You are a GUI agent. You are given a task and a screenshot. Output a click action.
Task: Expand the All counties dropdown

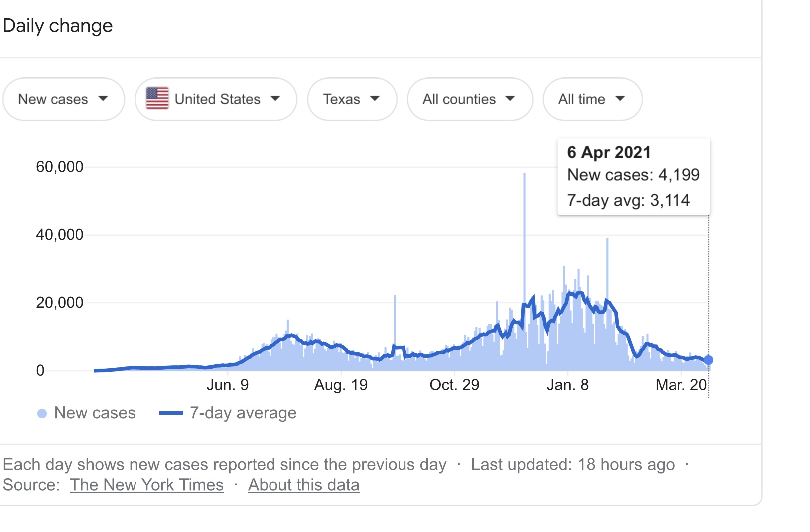pos(469,99)
